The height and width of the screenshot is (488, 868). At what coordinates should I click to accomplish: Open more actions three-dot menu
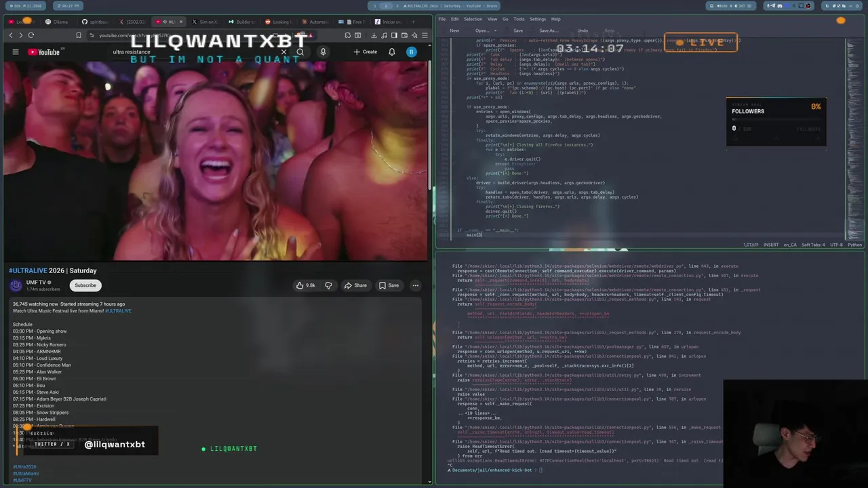(416, 285)
